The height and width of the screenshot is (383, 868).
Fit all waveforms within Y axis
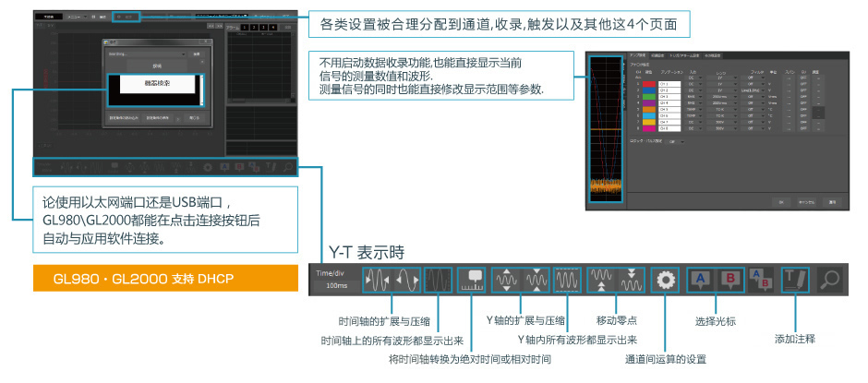(x=568, y=281)
